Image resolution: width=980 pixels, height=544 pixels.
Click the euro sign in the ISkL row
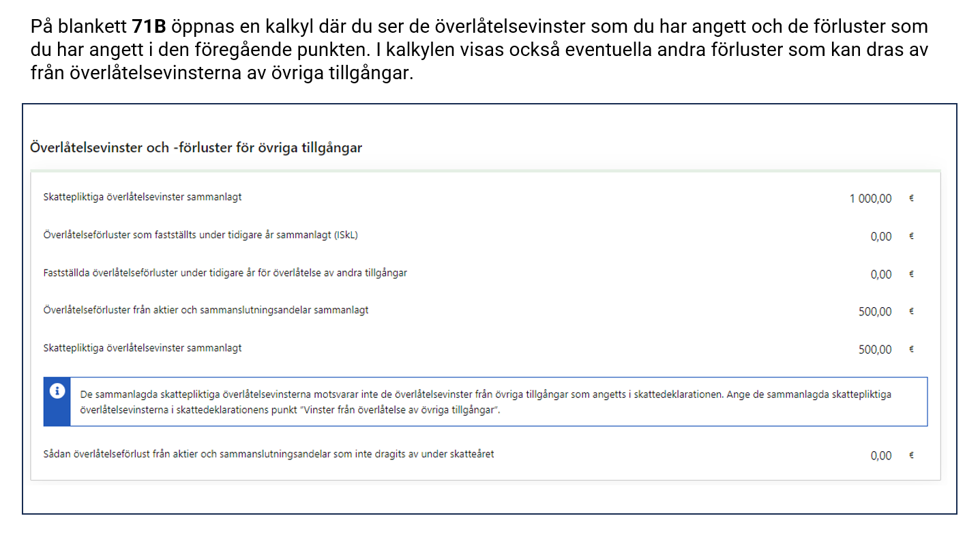coord(911,237)
